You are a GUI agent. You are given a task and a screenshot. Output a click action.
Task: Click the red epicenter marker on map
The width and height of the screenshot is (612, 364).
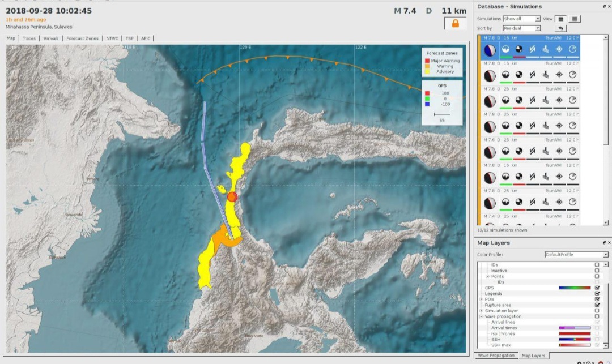232,197
